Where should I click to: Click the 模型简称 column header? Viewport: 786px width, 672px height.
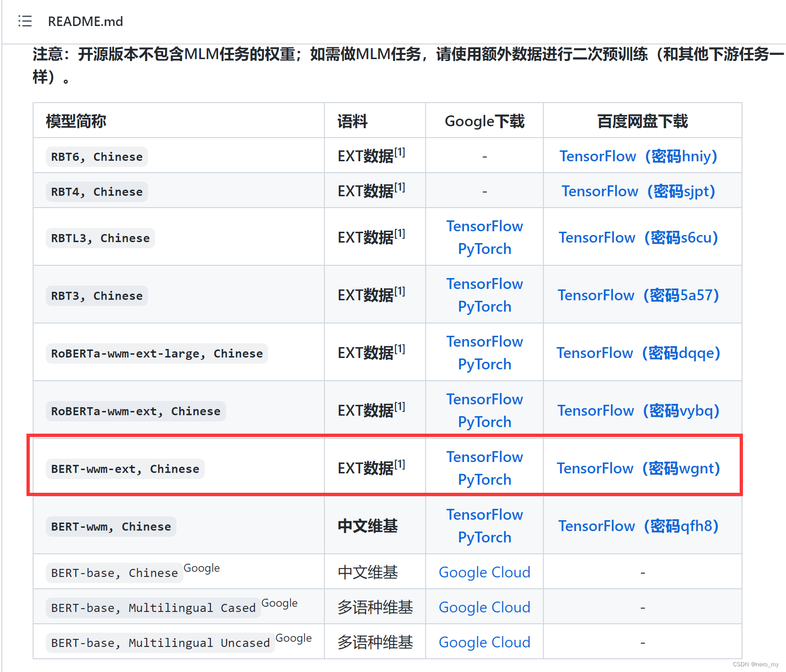[76, 121]
